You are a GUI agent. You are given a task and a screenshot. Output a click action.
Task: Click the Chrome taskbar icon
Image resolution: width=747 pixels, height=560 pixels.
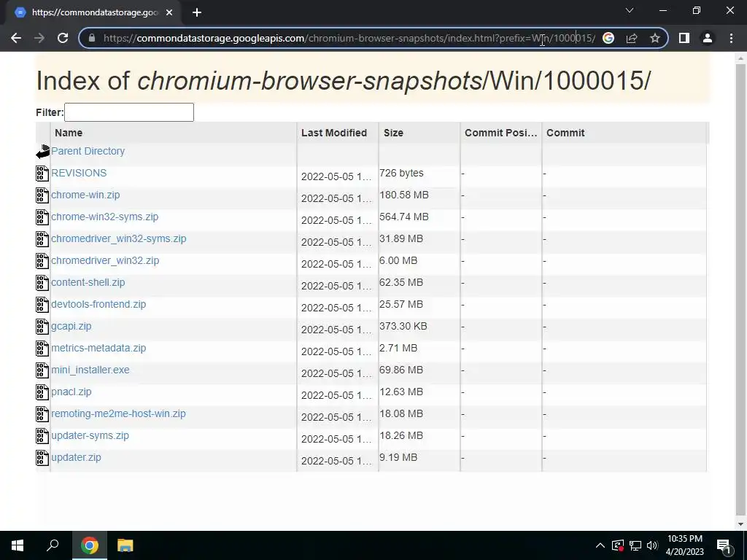coord(90,545)
